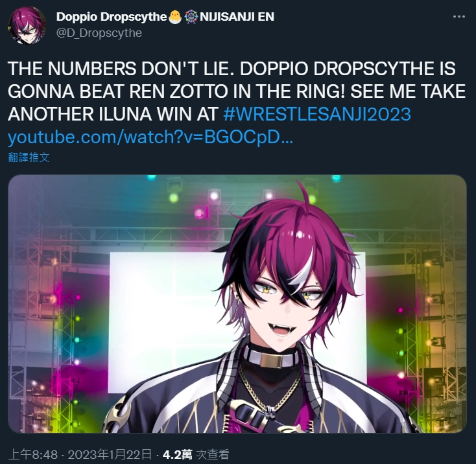This screenshot has width=476, height=464.
Task: Open the @D_Dropscythe handle
Action: 99,33
